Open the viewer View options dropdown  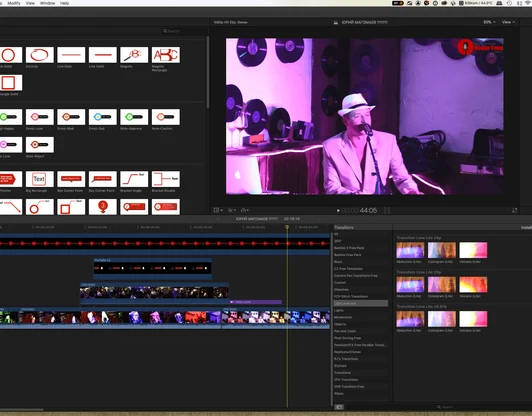508,22
